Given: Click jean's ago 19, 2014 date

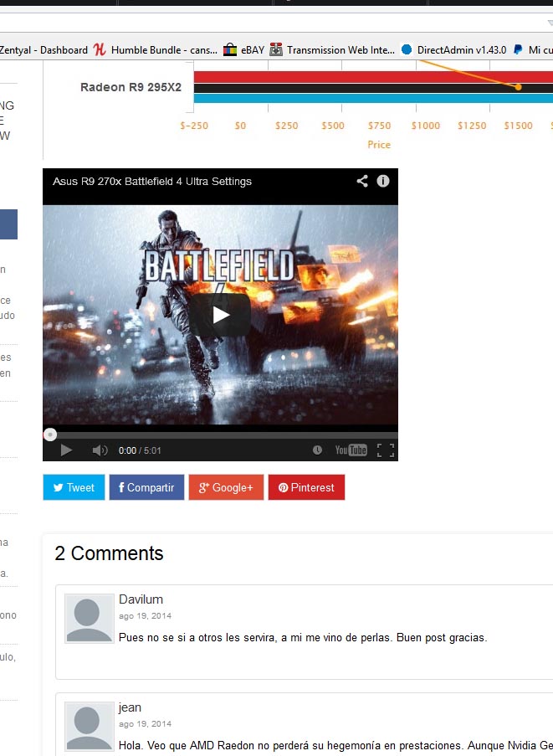Looking at the screenshot, I should pyautogui.click(x=145, y=723).
